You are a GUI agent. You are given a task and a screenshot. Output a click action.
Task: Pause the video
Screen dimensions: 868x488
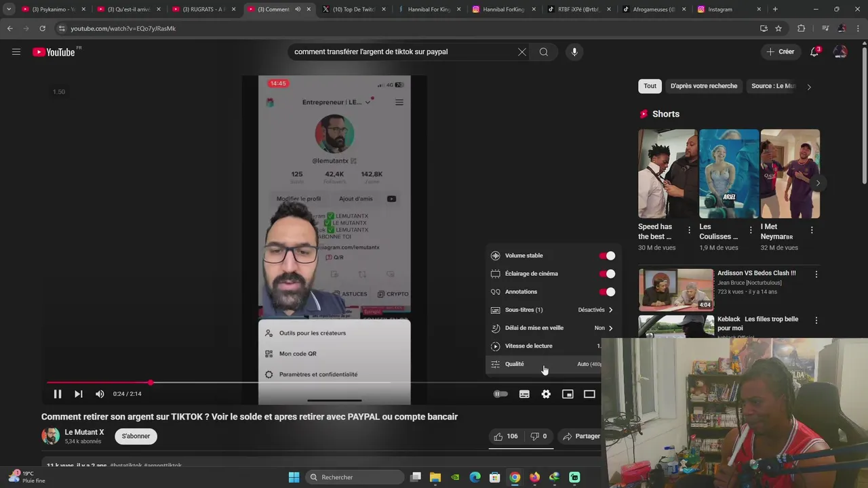tap(58, 394)
